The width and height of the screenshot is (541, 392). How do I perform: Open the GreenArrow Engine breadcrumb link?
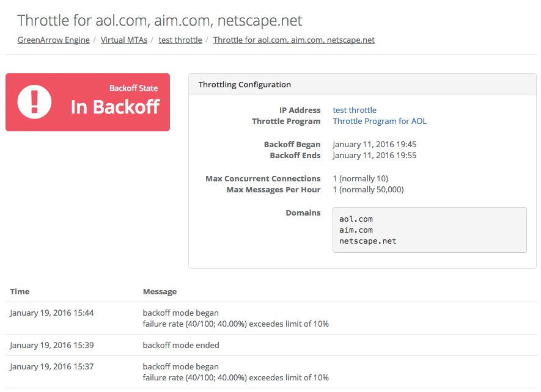tap(54, 40)
